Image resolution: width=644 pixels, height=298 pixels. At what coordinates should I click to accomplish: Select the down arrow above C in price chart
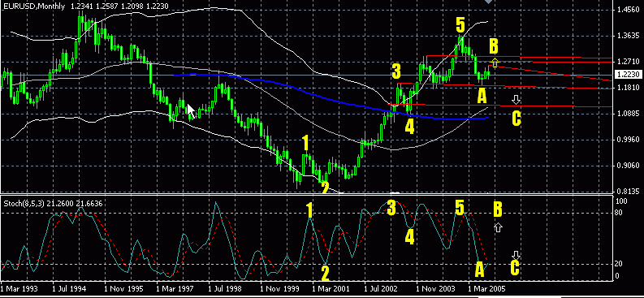pos(516,99)
